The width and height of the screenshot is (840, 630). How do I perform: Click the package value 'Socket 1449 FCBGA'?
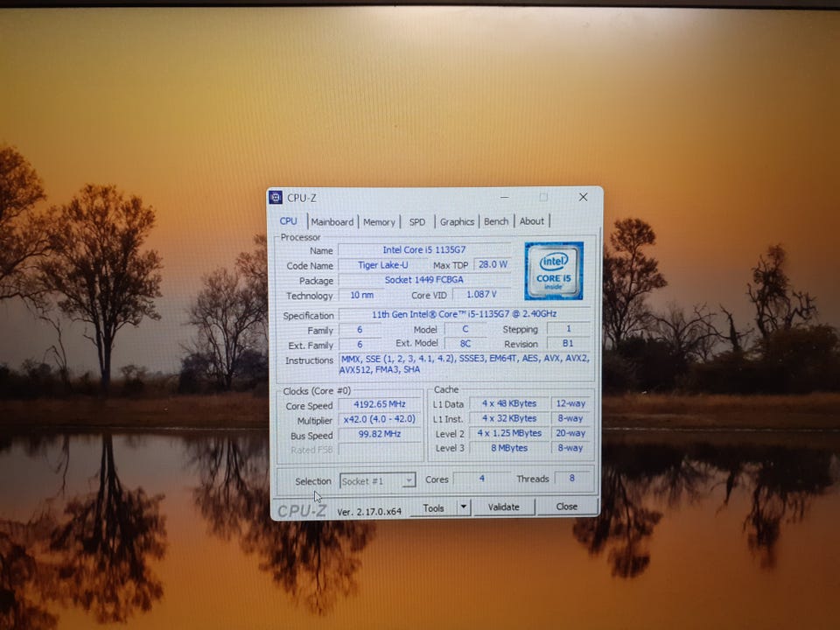coord(424,280)
